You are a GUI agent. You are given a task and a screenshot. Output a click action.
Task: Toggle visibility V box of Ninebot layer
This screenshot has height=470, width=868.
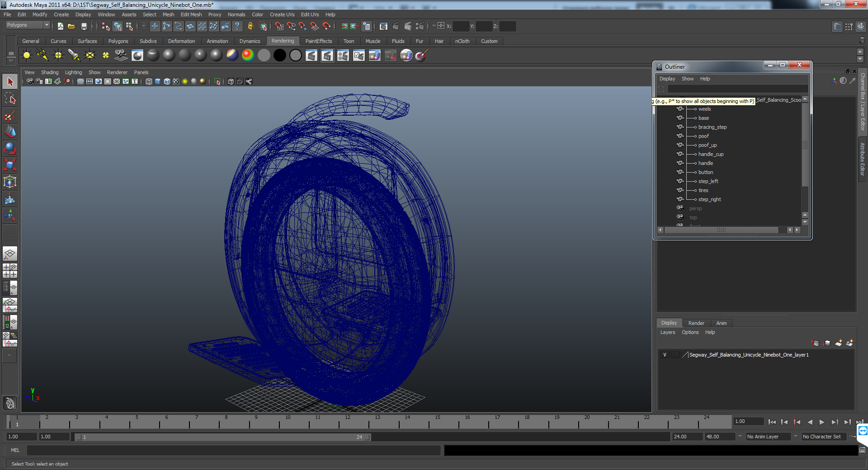665,355
